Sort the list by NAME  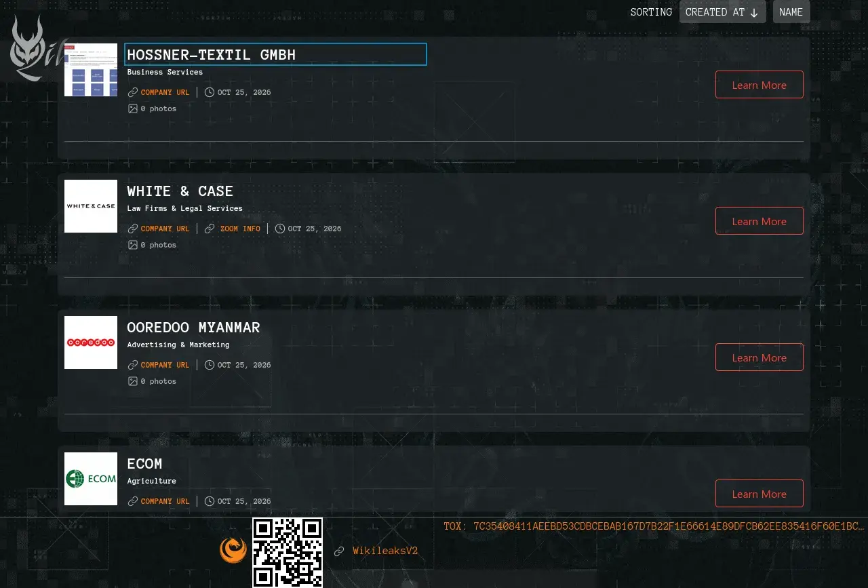[791, 12]
